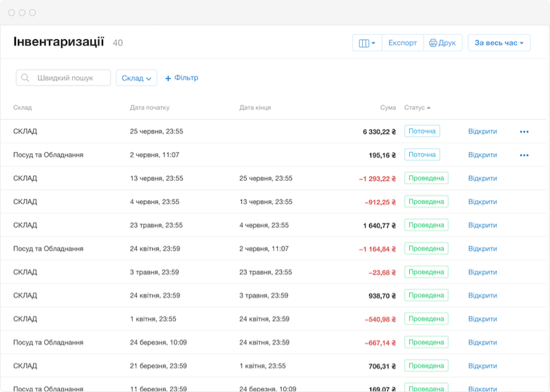Open Відкрити link for 6 330,22 ₴ row
This screenshot has width=550, height=392.
(x=483, y=131)
